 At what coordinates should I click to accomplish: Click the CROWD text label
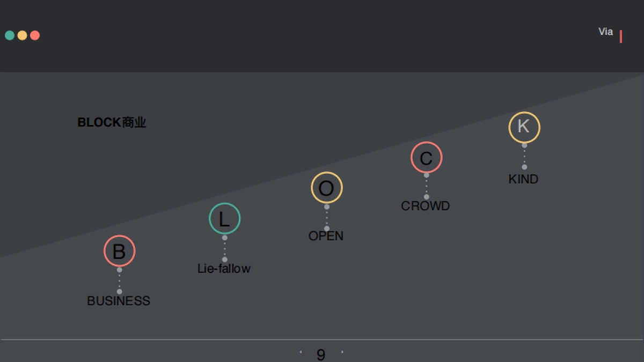(426, 206)
